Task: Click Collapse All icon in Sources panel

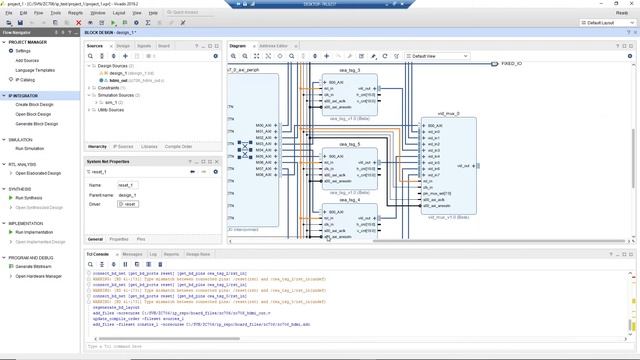Action: pos(102,56)
